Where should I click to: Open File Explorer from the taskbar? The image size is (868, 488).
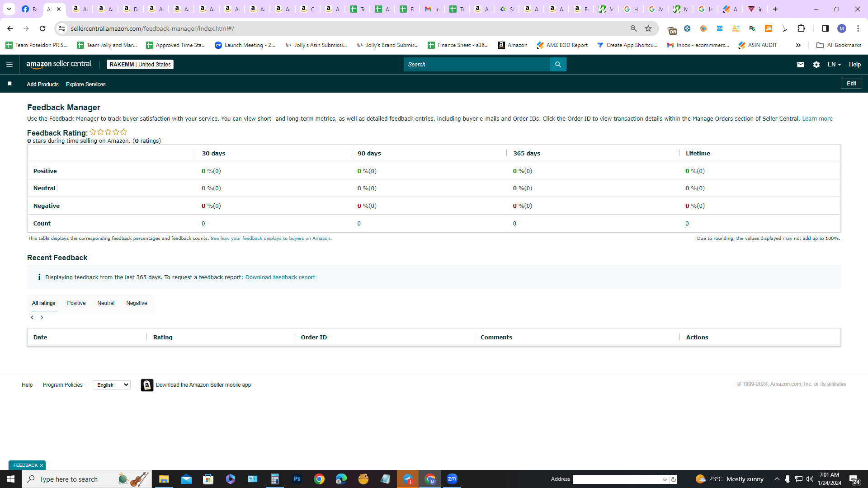pos(164,479)
